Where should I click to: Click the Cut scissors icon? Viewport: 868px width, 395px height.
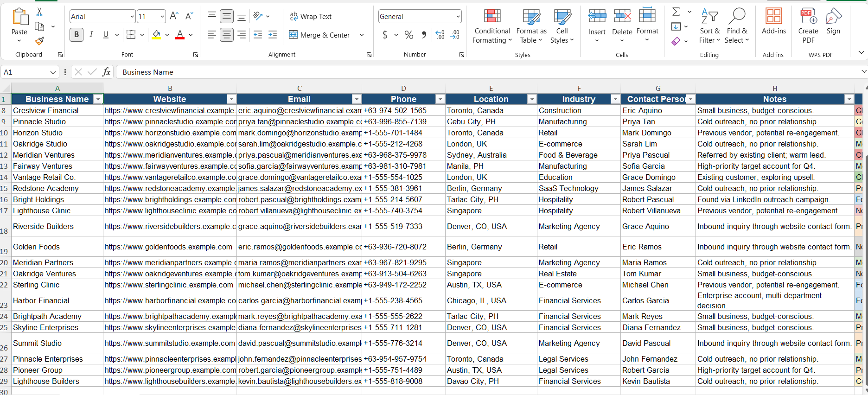pos(39,13)
